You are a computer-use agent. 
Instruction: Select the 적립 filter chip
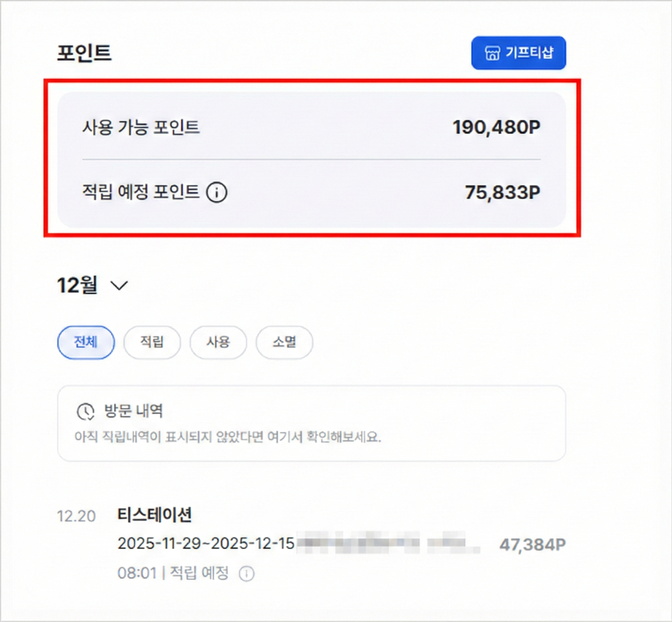click(x=152, y=342)
